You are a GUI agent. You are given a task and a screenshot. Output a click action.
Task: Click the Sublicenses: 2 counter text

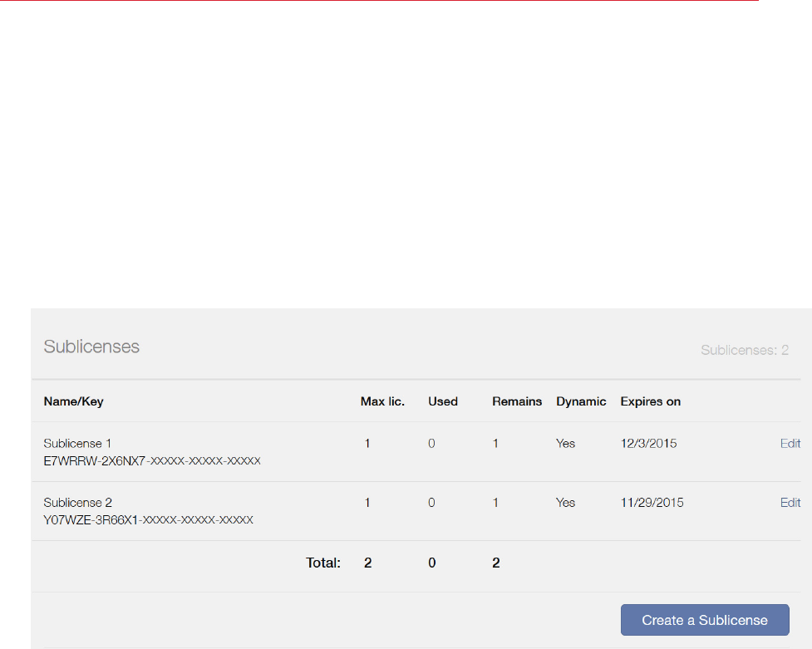tap(744, 350)
